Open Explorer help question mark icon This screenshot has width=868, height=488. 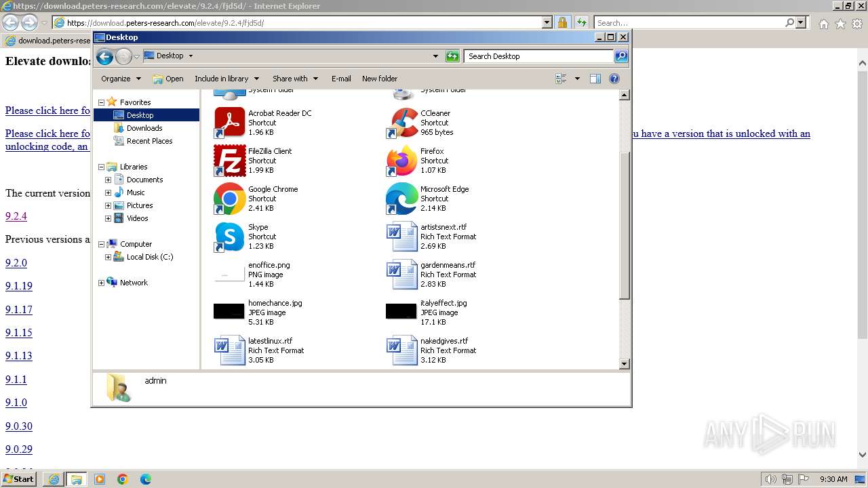614,79
